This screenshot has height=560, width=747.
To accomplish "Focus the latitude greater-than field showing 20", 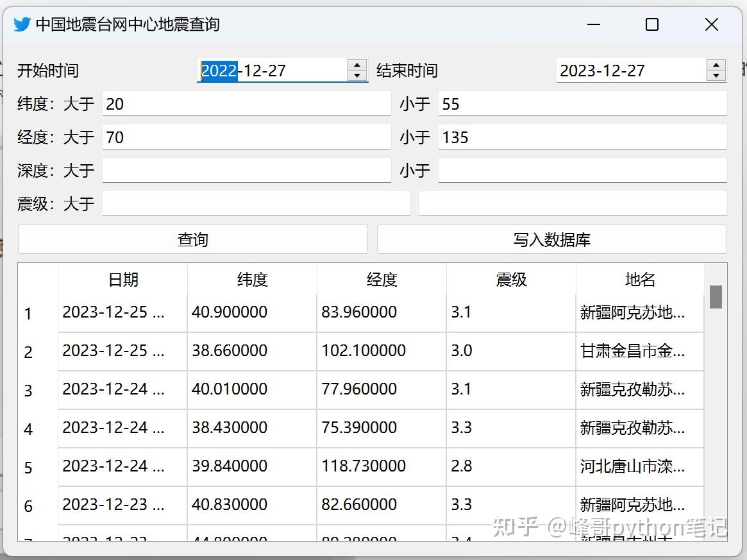I will pos(247,103).
